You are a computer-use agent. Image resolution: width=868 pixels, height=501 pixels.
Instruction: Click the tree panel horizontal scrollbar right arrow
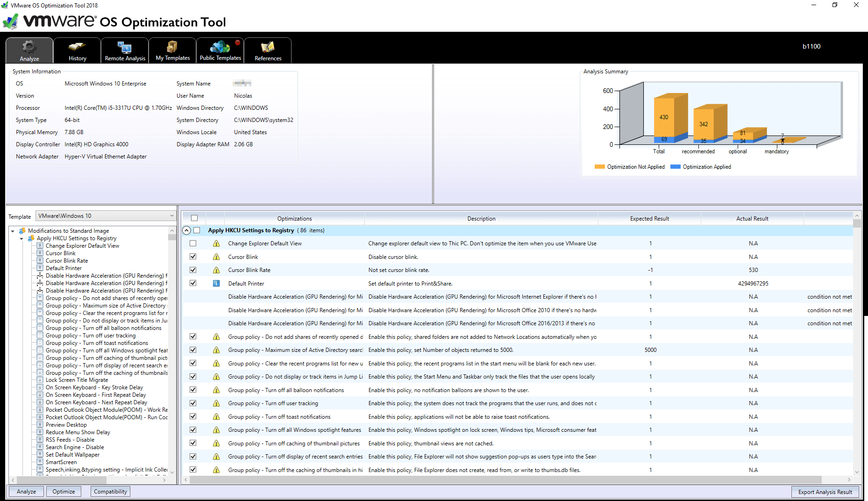tap(164, 480)
